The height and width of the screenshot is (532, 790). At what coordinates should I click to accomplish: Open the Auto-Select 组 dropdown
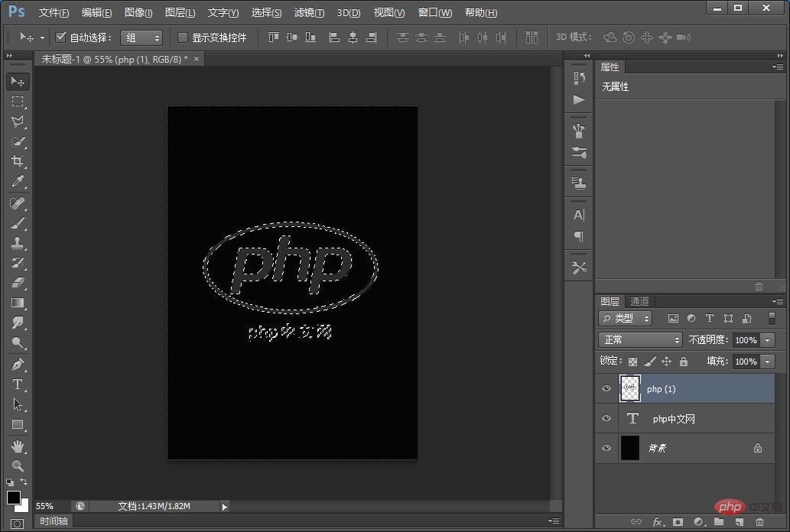(141, 37)
